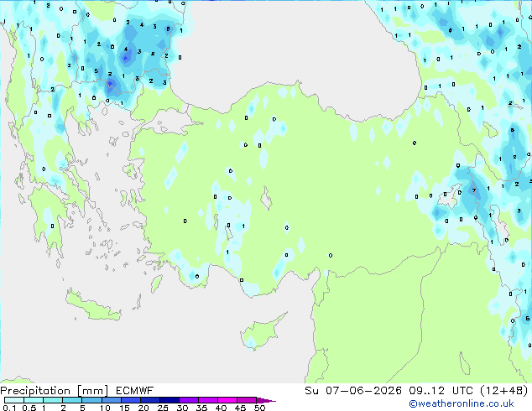Click the forecast offset '(12+48)'
The width and height of the screenshot is (532, 411).
tap(504, 391)
